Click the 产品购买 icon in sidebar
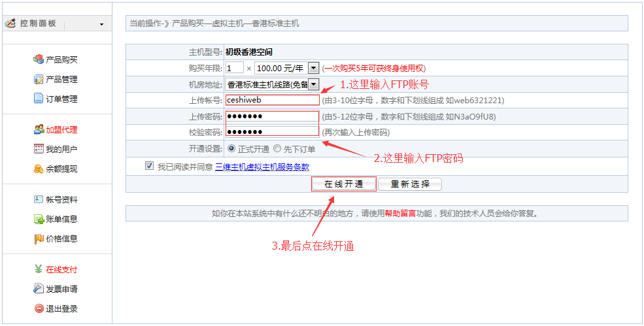 (39, 59)
